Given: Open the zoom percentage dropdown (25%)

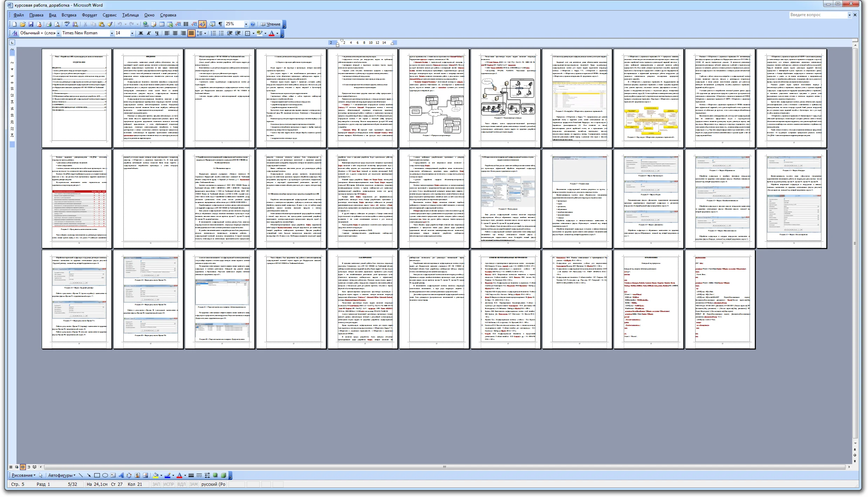Looking at the screenshot, I should tap(246, 24).
